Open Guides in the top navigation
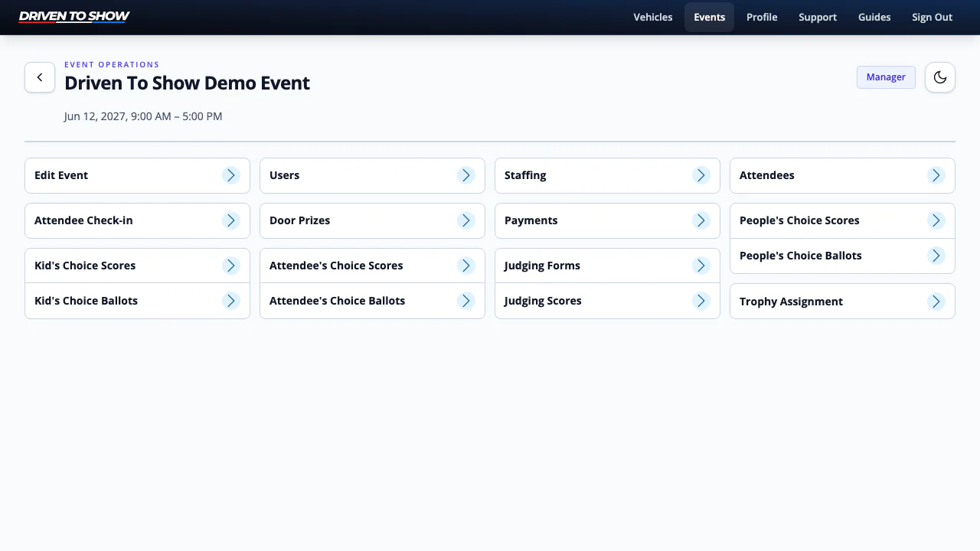This screenshot has width=980, height=551. click(x=874, y=17)
